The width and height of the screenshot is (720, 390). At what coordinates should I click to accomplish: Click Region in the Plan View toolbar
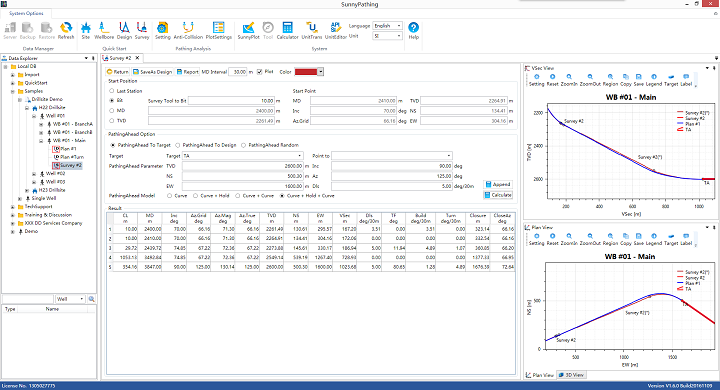[x=610, y=239]
